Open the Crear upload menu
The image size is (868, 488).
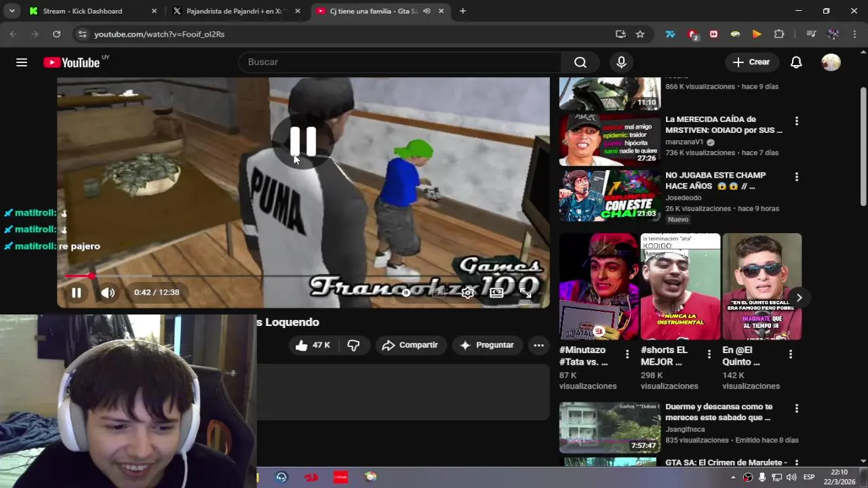pyautogui.click(x=751, y=62)
